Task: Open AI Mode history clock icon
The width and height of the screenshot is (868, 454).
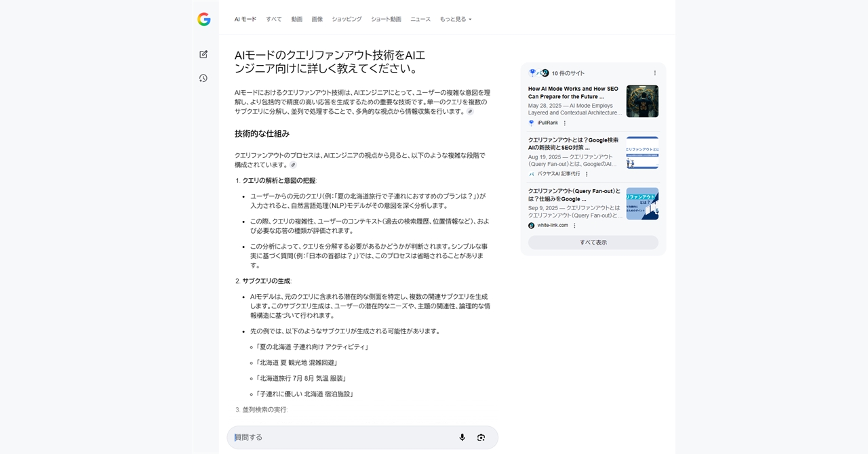Action: [203, 78]
